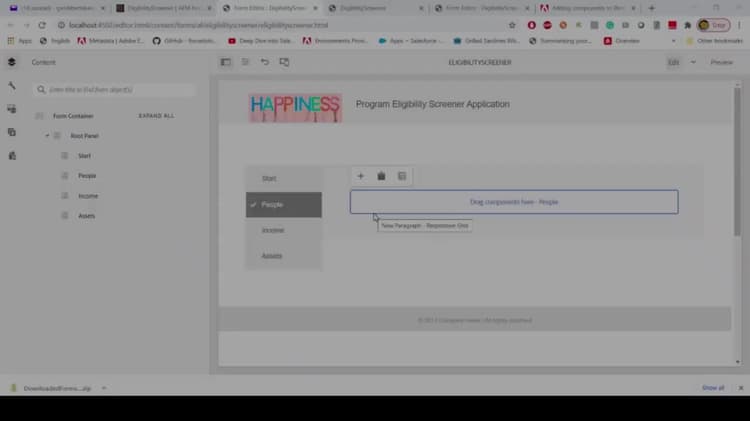Click the Preview button
750x421 pixels.
(x=721, y=62)
